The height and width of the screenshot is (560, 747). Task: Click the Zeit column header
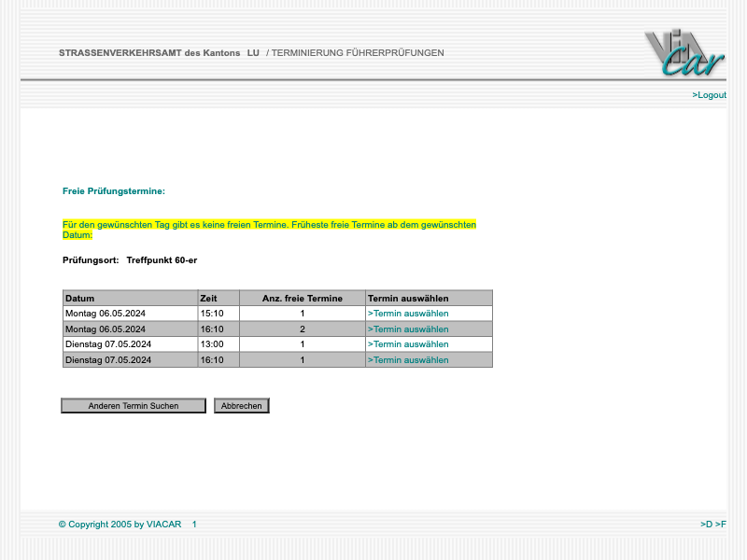(x=209, y=299)
